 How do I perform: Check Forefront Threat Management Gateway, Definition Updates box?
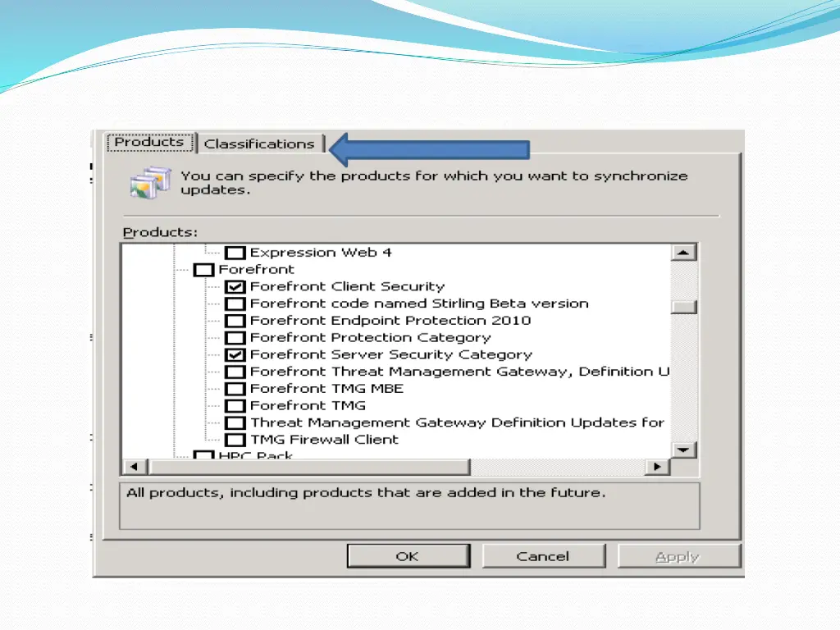coord(235,372)
